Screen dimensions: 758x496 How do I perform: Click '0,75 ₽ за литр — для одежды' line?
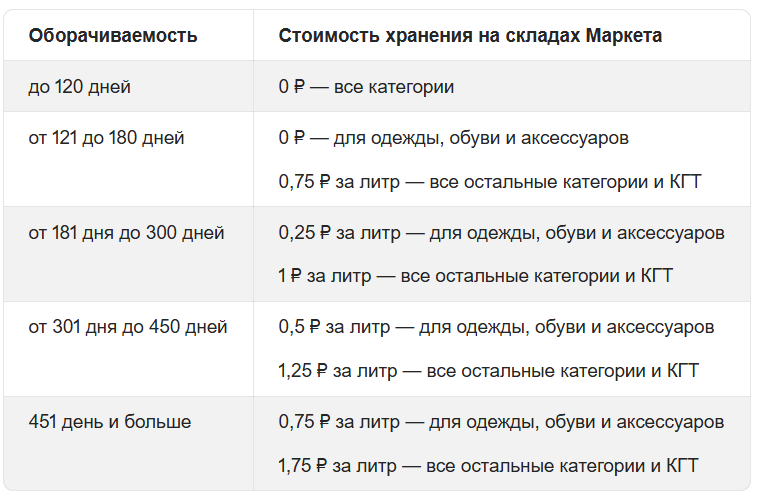coord(501,422)
